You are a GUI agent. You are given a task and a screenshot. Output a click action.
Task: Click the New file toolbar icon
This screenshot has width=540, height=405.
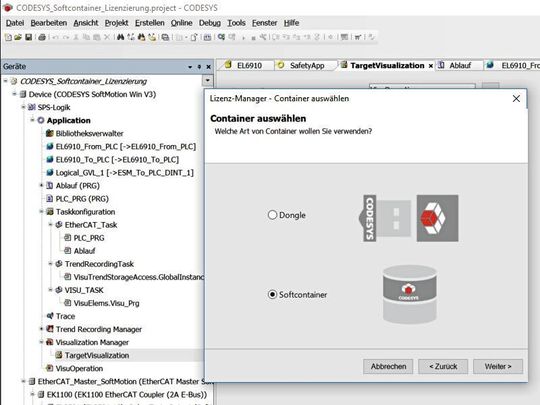8,37
